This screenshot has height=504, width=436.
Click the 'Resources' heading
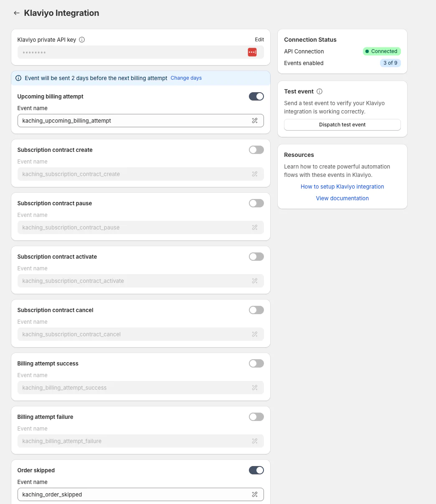299,155
